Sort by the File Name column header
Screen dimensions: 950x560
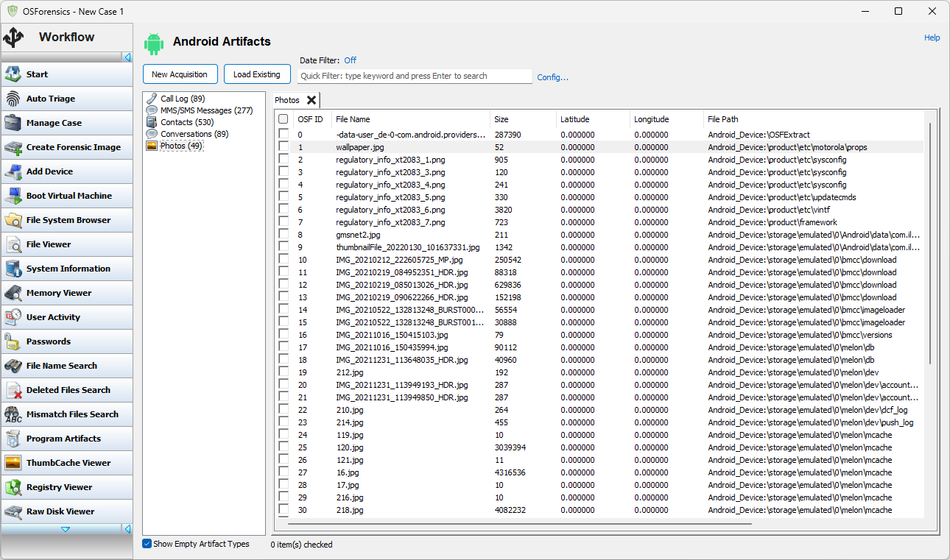(410, 119)
